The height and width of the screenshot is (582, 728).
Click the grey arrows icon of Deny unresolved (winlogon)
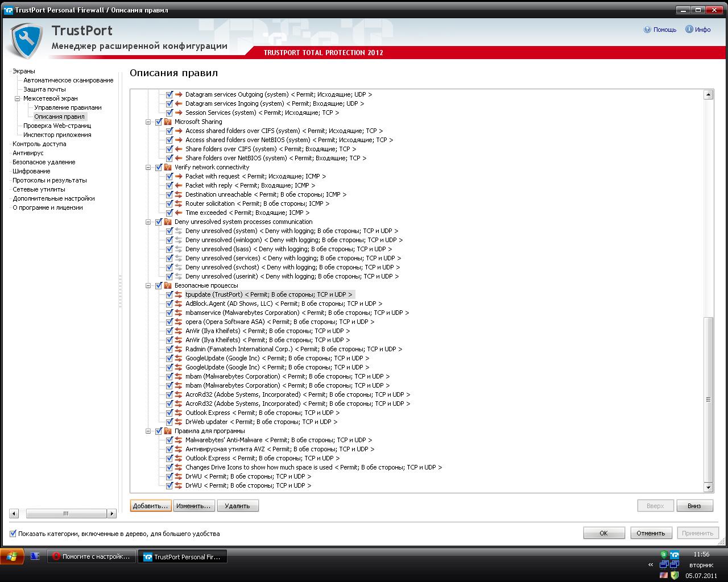179,240
